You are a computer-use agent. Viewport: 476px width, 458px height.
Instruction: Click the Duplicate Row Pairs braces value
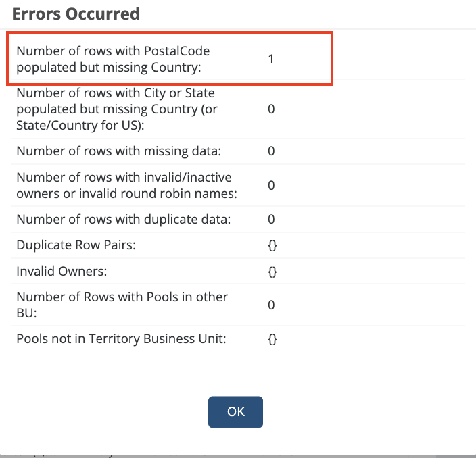pyautogui.click(x=272, y=245)
